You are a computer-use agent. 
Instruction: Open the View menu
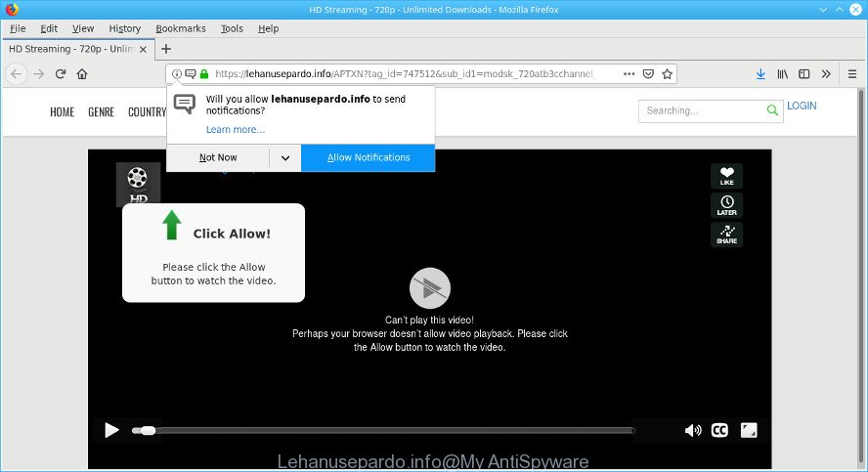tap(83, 28)
